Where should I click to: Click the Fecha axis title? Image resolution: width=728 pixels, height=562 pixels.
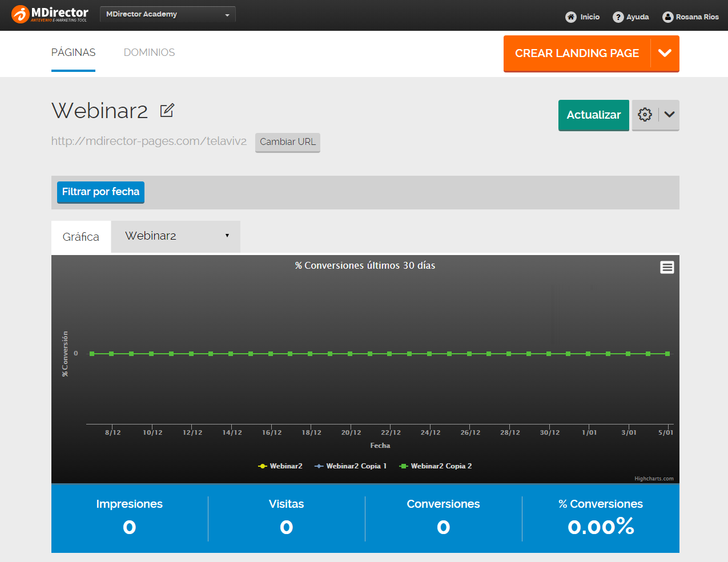click(380, 446)
